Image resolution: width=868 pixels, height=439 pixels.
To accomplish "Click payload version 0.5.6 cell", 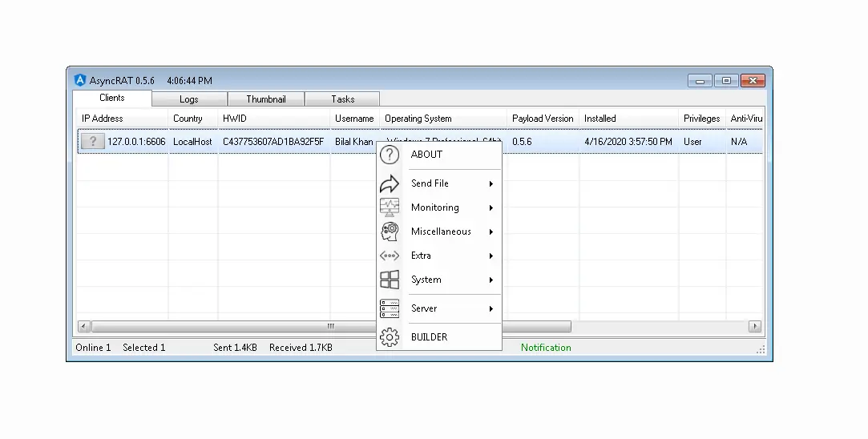I will [522, 142].
